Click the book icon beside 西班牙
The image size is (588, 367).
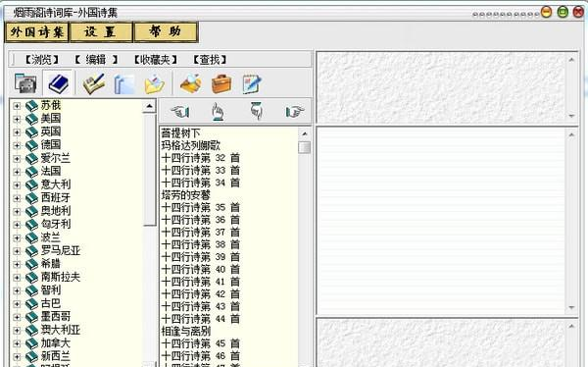coord(32,198)
